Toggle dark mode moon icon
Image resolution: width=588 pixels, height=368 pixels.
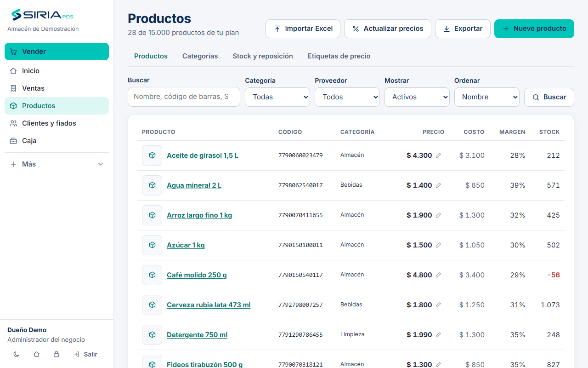coord(17,354)
